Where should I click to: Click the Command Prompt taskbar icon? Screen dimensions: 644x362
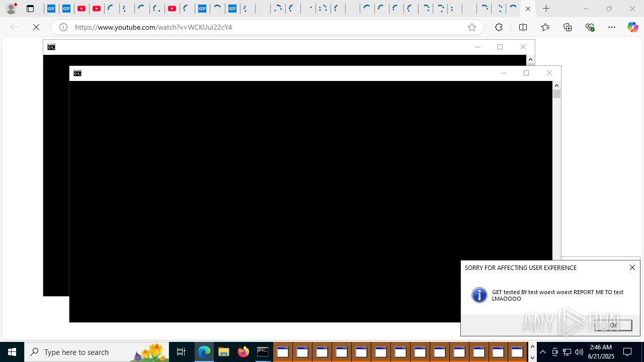[x=263, y=352]
